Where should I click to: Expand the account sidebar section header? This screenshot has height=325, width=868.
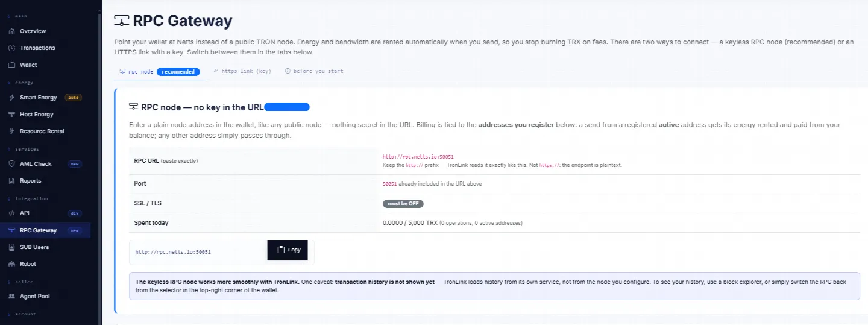coord(20,314)
